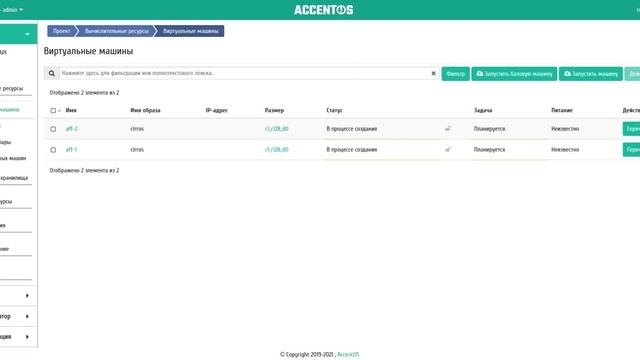Screen dimensions: 640x360
Task: Open size link in aff-2 row
Action: pos(276,129)
